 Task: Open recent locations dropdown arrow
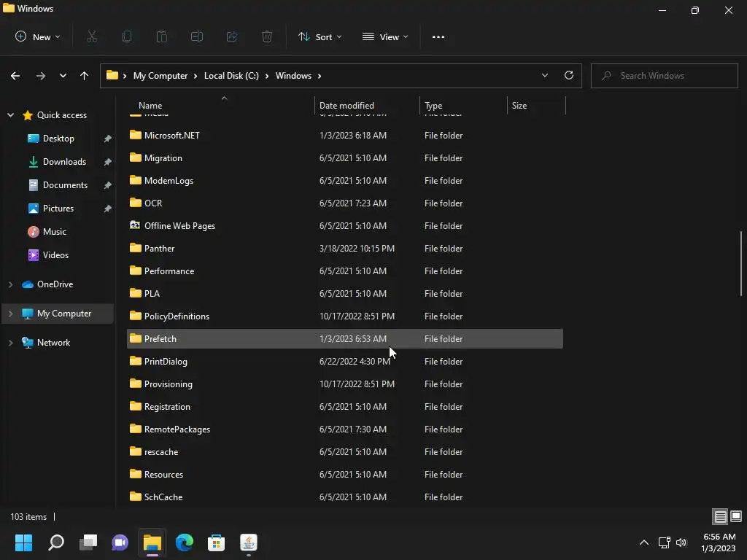coord(63,76)
